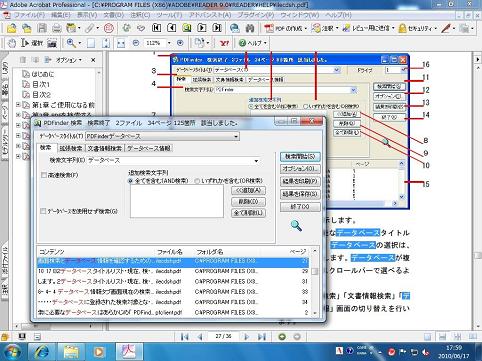Go to first page toolbar icon

(x=156, y=28)
